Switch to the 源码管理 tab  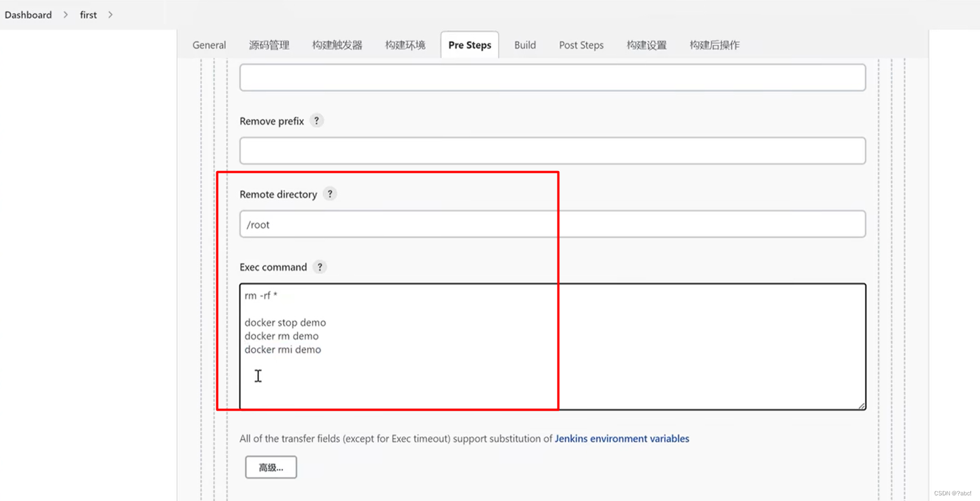pyautogui.click(x=269, y=45)
